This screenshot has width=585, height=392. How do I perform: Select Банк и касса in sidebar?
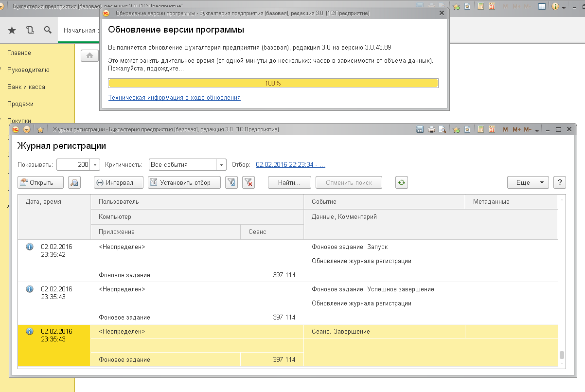pyautogui.click(x=26, y=87)
